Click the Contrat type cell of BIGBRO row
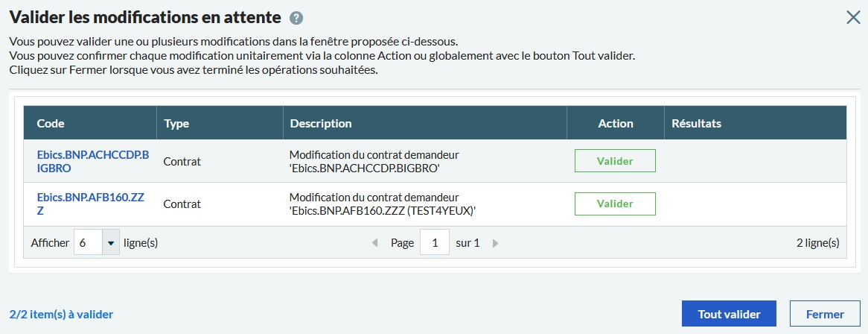868x334 pixels. point(182,161)
